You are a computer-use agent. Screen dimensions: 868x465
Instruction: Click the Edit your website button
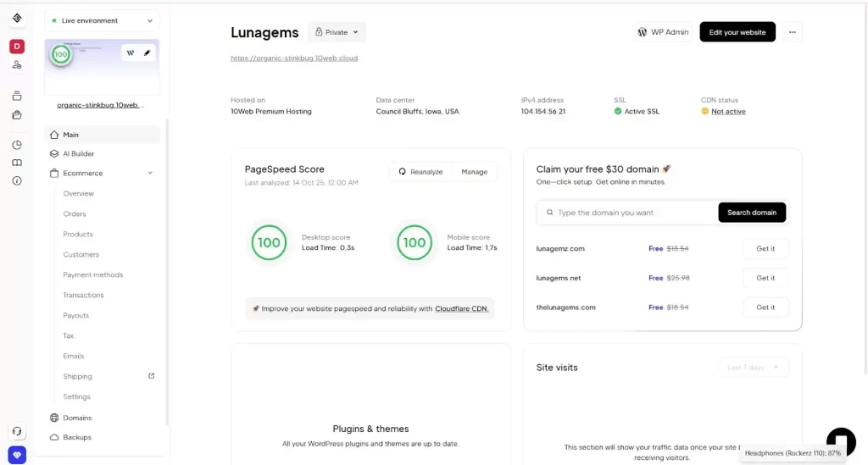(x=737, y=32)
